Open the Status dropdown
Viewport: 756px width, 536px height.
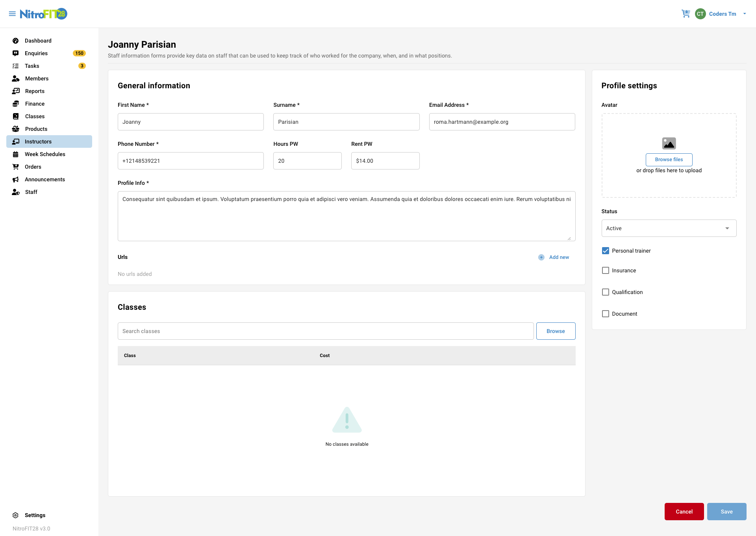pos(669,228)
